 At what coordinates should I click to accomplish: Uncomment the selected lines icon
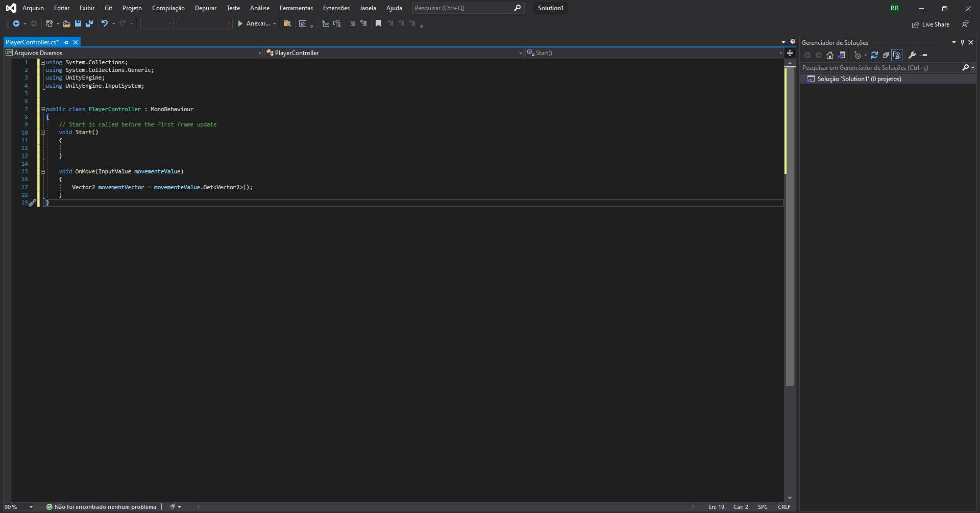tap(363, 23)
